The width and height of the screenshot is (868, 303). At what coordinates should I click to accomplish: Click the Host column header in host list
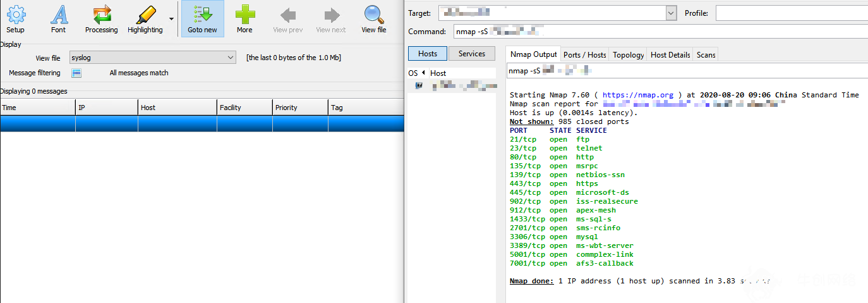pyautogui.click(x=462, y=73)
